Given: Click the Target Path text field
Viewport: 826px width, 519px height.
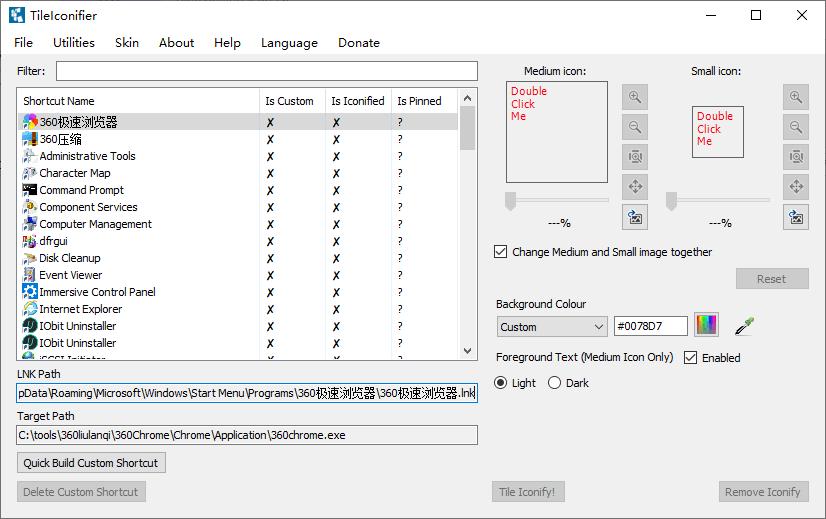Looking at the screenshot, I should 247,435.
